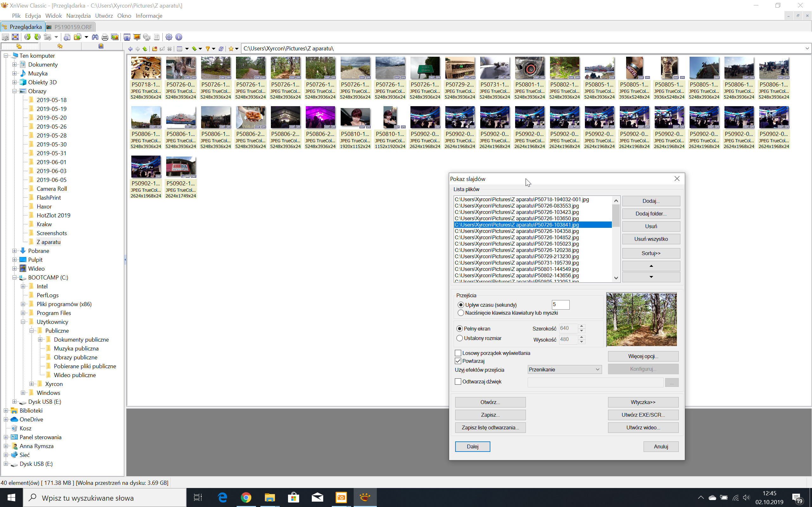The height and width of the screenshot is (507, 812).
Task: Select 'Naciśnięcie klawisza klawiatury lub myszki' radio option
Action: pos(461,313)
